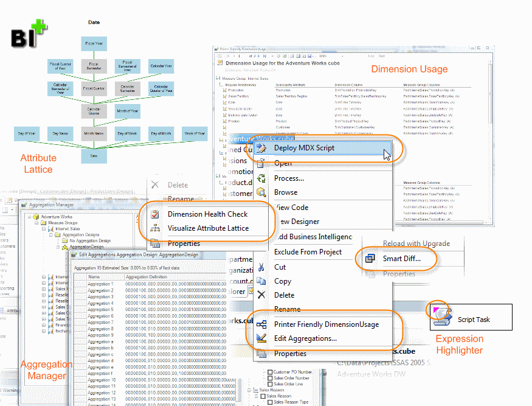Click the Edit Aggregations pencil icon
The width and height of the screenshot is (532, 406).
click(x=261, y=338)
